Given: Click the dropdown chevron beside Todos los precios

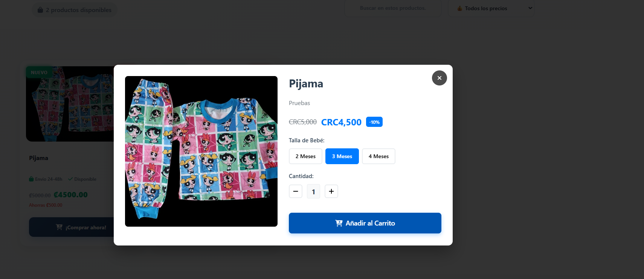Looking at the screenshot, I should (x=530, y=8).
